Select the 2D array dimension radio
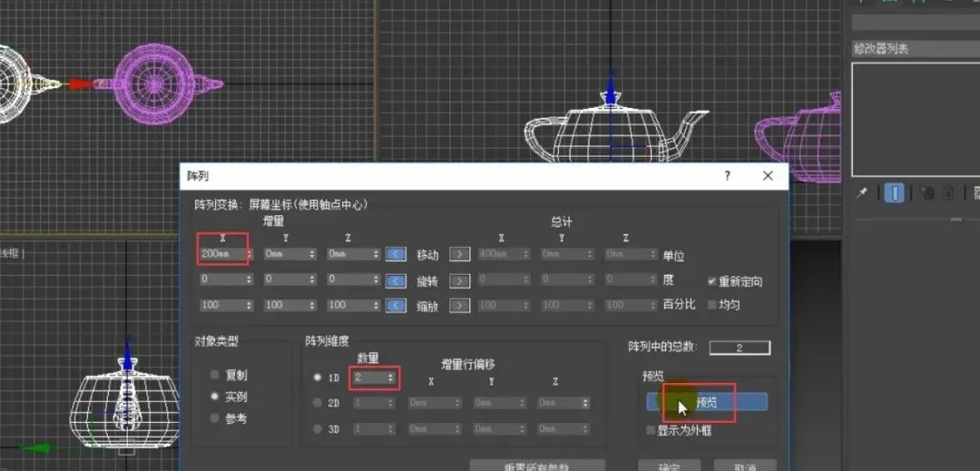 [x=317, y=403]
